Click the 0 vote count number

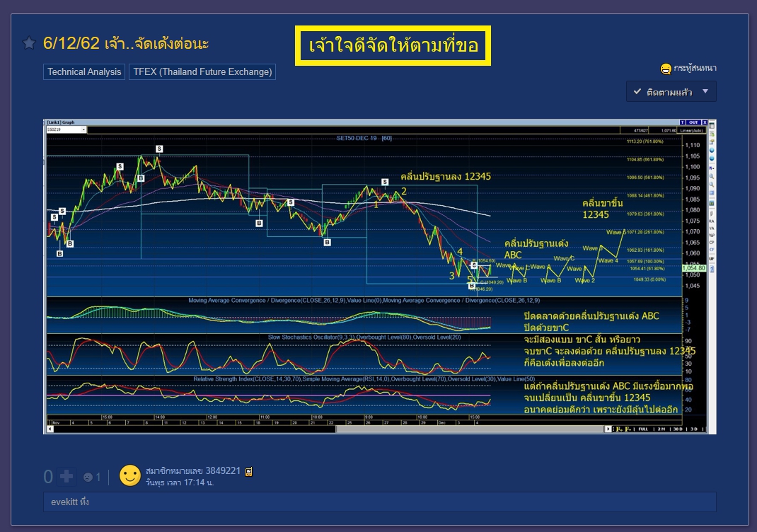point(48,477)
